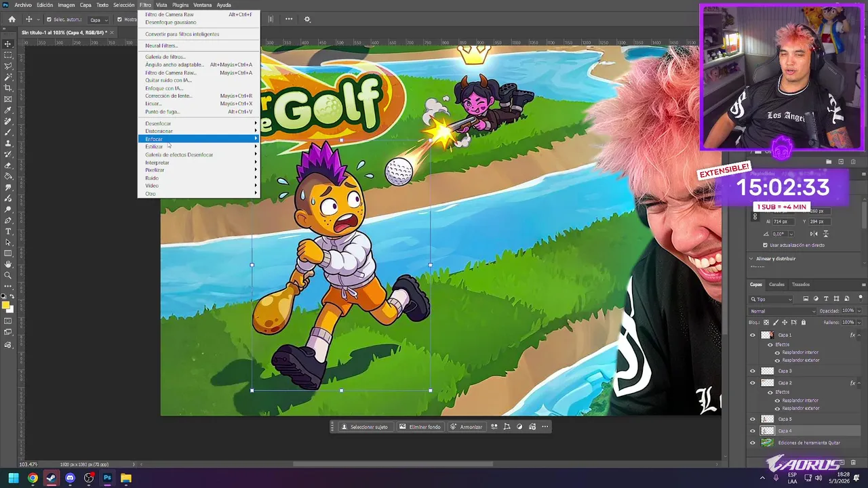Select the Crop tool
The width and height of the screenshot is (868, 488).
(8, 88)
